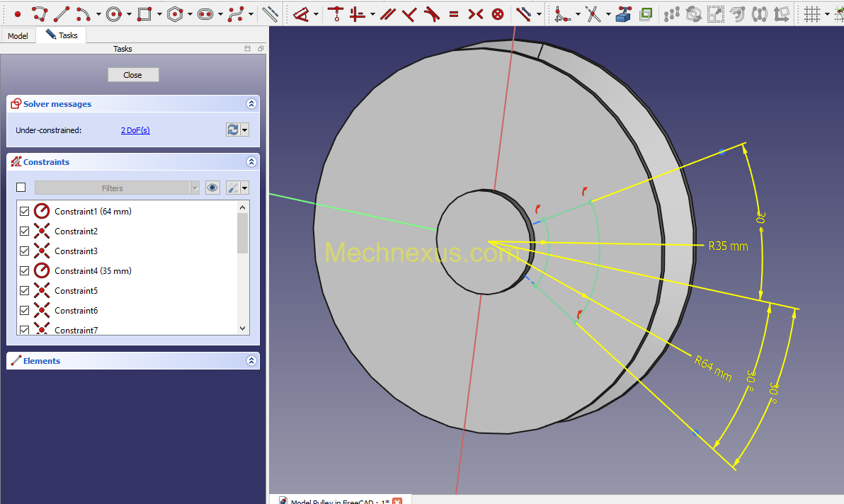The image size is (844, 504).
Task: Select the Trim Edge tool
Action: tap(593, 14)
